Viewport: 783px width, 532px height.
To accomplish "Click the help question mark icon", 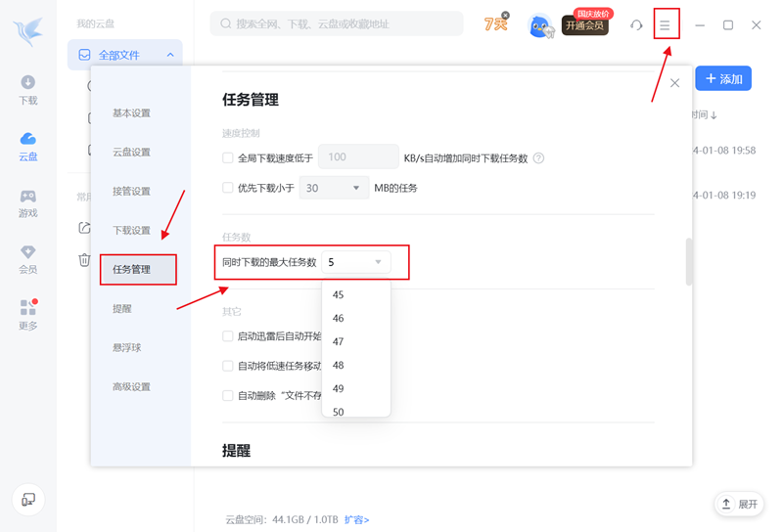I will click(x=538, y=158).
